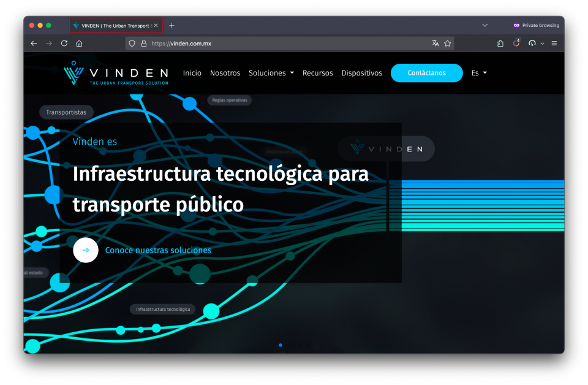This screenshot has height=385, width=588.
Task: Follow the Conoce nuestras soluciones link
Action: tap(158, 250)
